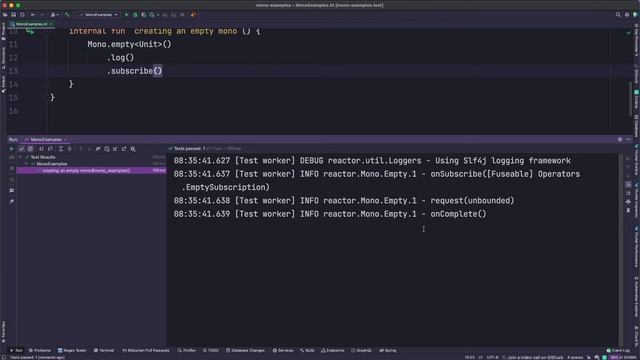Click the console line containing request(unbounded)
Image resolution: width=640 pixels, height=360 pixels.
click(x=344, y=200)
